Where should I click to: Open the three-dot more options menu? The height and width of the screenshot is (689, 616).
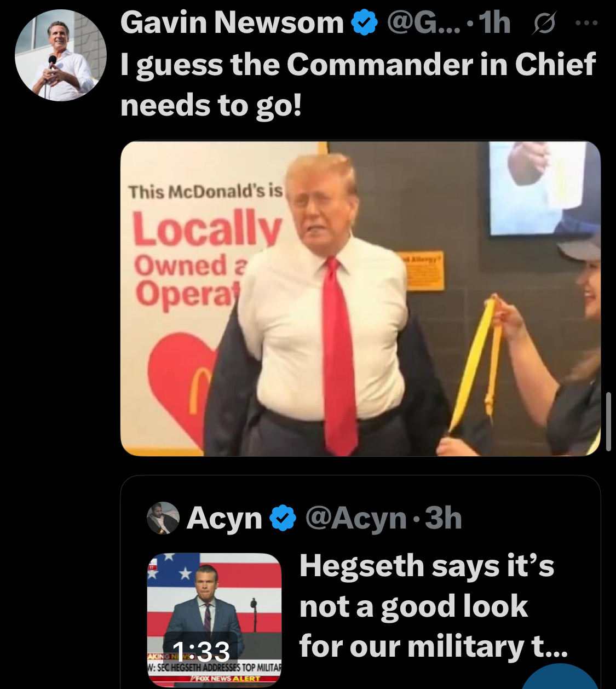pyautogui.click(x=586, y=24)
